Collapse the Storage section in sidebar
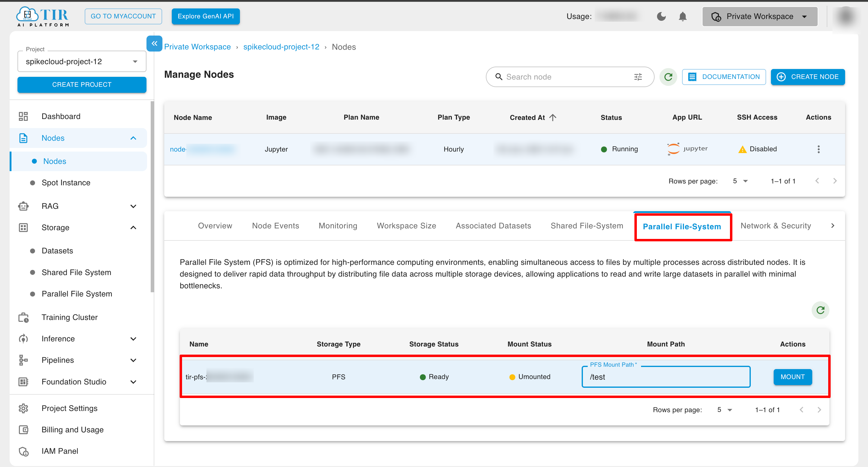The width and height of the screenshot is (868, 467). click(134, 227)
